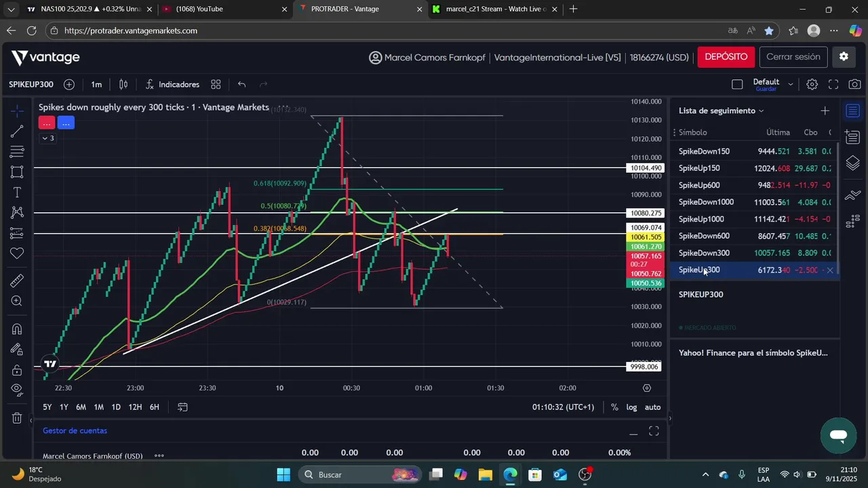Screen dimensions: 868x488
Task: Select the text annotation tool
Action: click(17, 192)
